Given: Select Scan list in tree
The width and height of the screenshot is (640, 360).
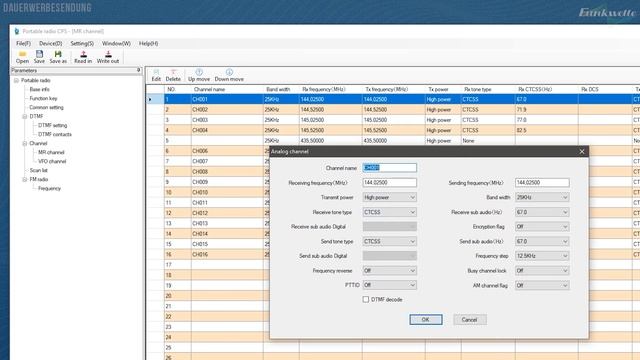Looking at the screenshot, I should click(38, 170).
